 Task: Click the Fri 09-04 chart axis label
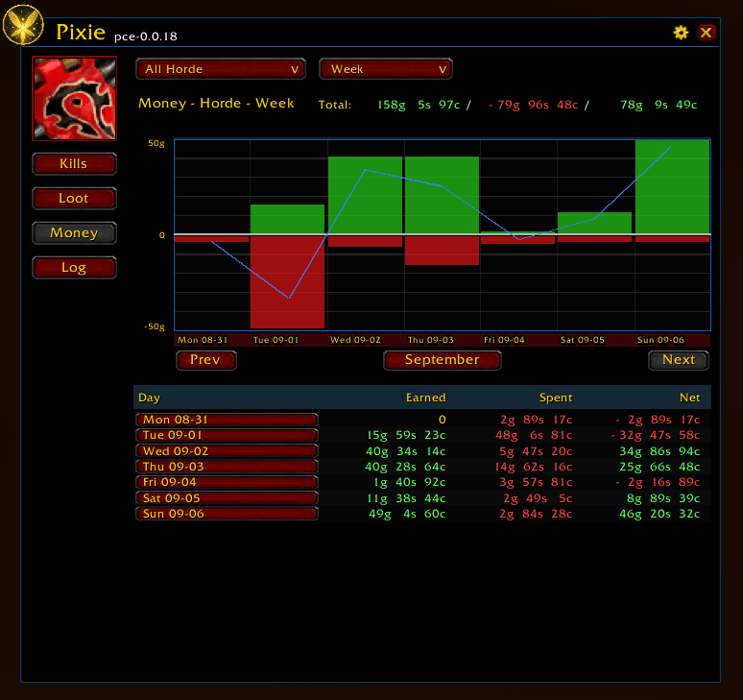click(x=504, y=340)
